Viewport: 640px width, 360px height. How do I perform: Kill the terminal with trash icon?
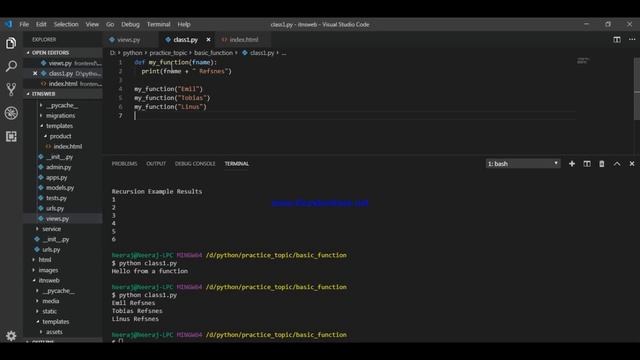point(602,164)
